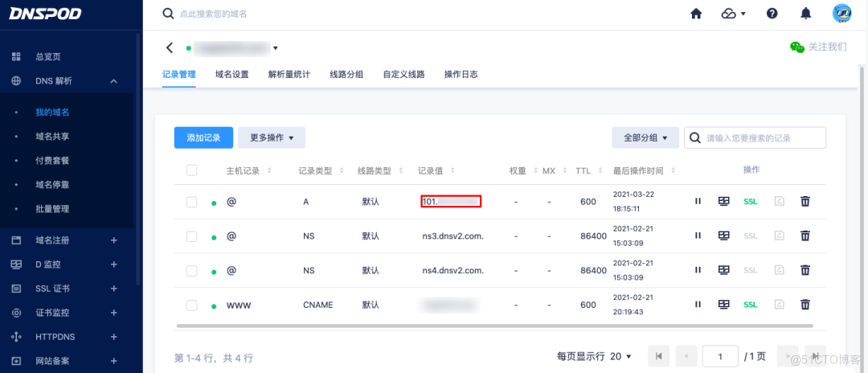The width and height of the screenshot is (868, 373).
Task: Check the www CNAME row checkbox
Action: (191, 305)
